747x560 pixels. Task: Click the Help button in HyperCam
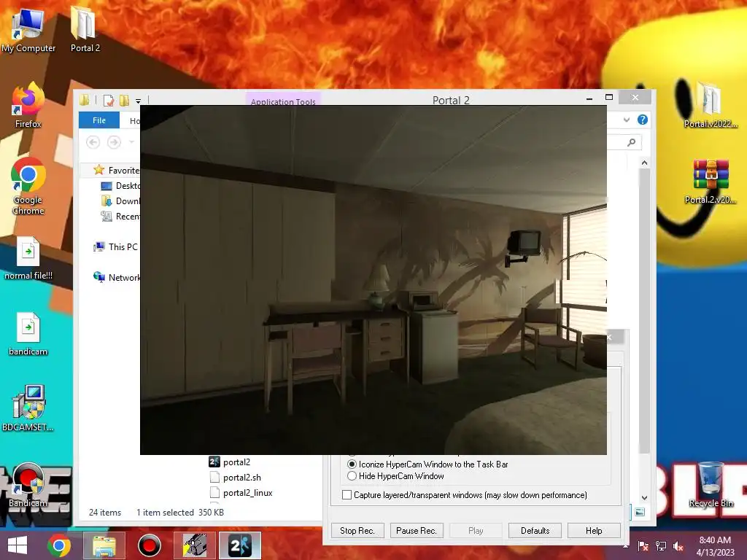pyautogui.click(x=594, y=531)
